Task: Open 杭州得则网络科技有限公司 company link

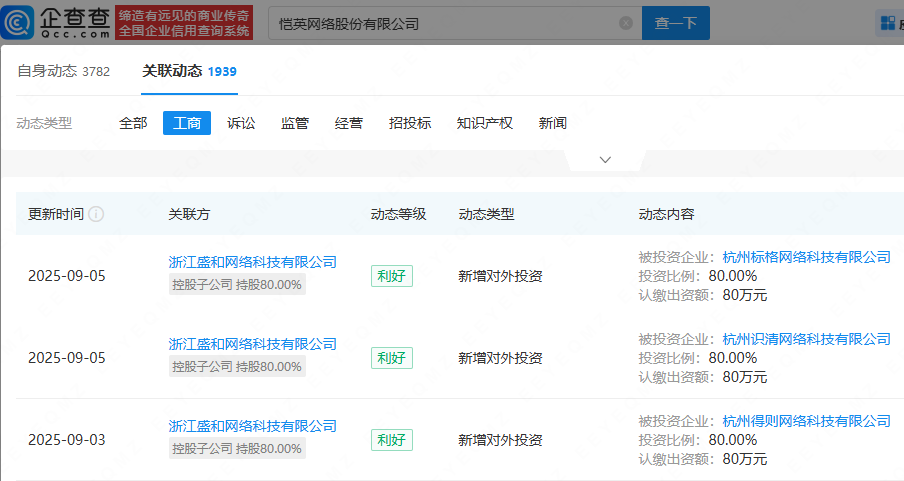Action: 806,421
